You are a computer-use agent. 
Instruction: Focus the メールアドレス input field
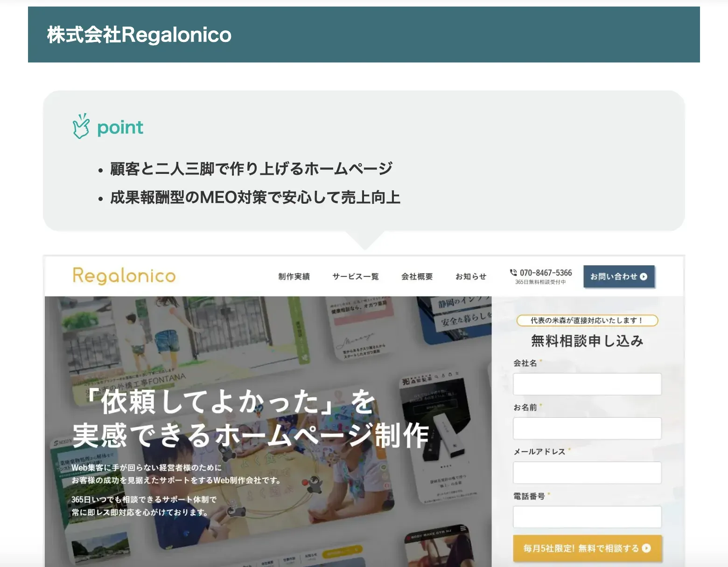[587, 473]
